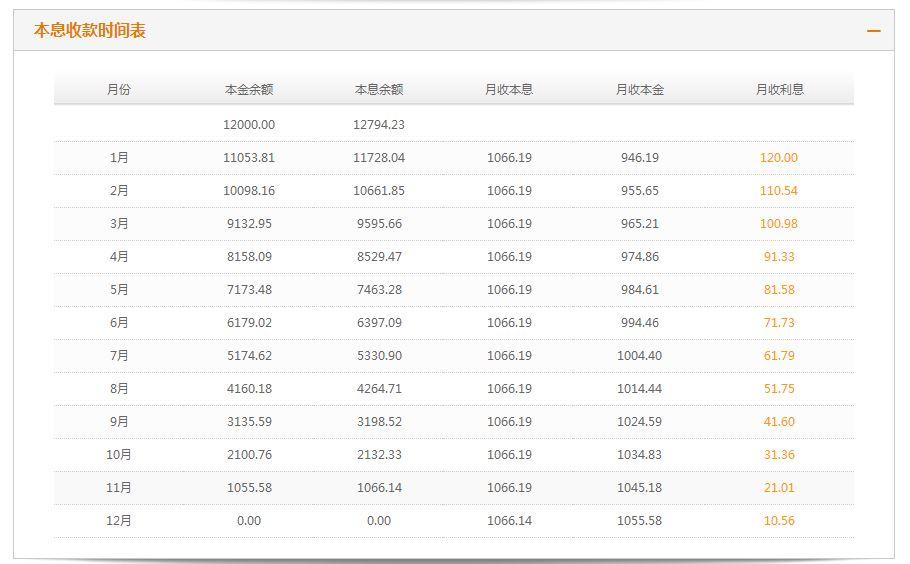
Task: Select total balance 11728.04
Action: click(379, 158)
